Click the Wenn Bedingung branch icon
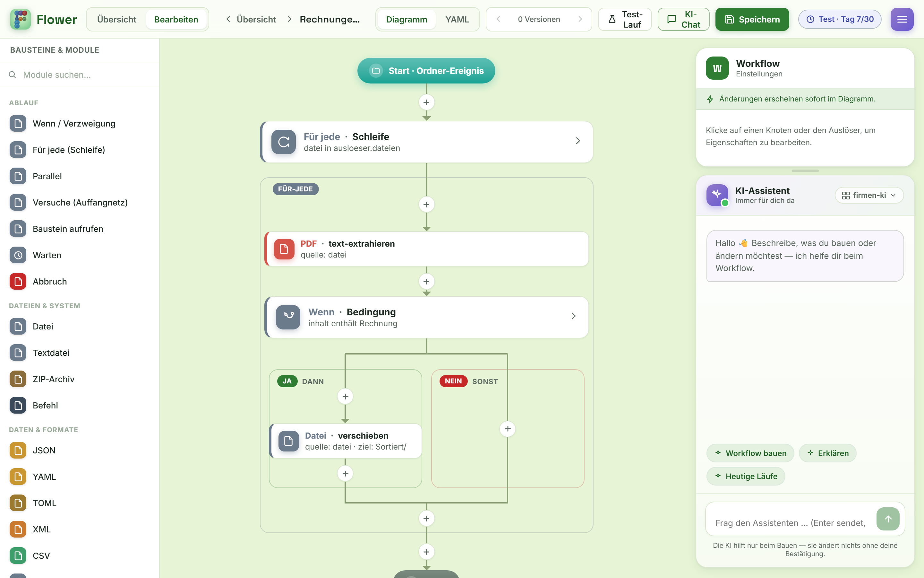This screenshot has height=578, width=924. (x=288, y=317)
